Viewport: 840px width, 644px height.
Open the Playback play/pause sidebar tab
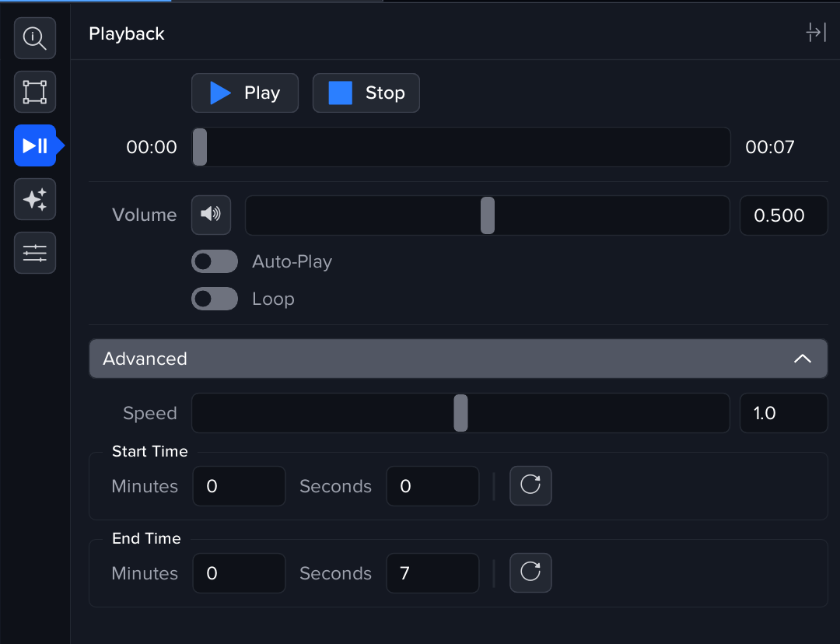35,145
